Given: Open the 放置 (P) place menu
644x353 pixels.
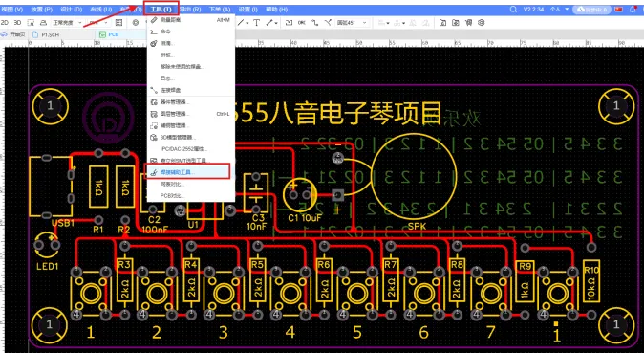Looking at the screenshot, I should (x=42, y=9).
